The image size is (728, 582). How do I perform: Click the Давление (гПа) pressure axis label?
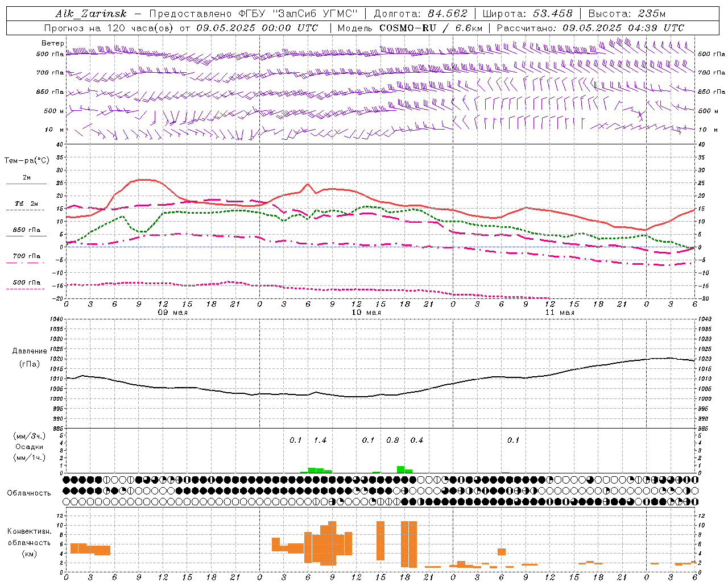coord(29,357)
